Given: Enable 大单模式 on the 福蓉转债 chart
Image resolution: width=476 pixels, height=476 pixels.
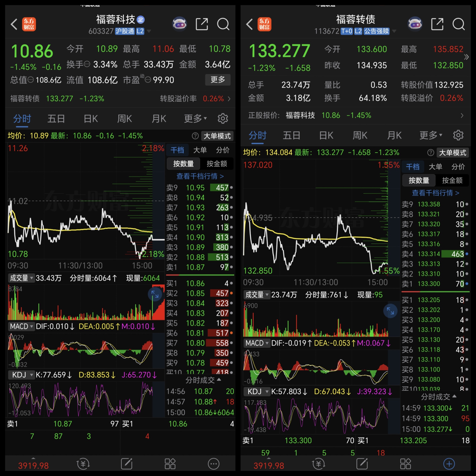Looking at the screenshot, I should [x=452, y=153].
